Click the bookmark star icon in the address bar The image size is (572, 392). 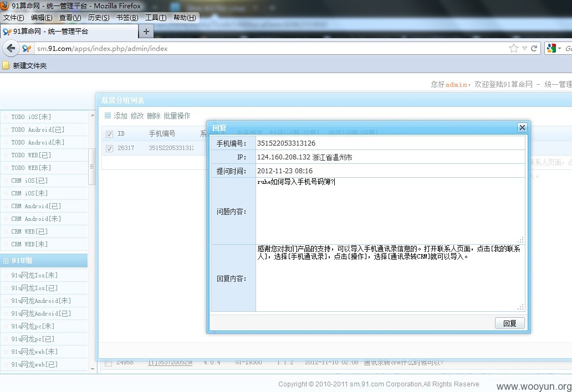[x=514, y=48]
